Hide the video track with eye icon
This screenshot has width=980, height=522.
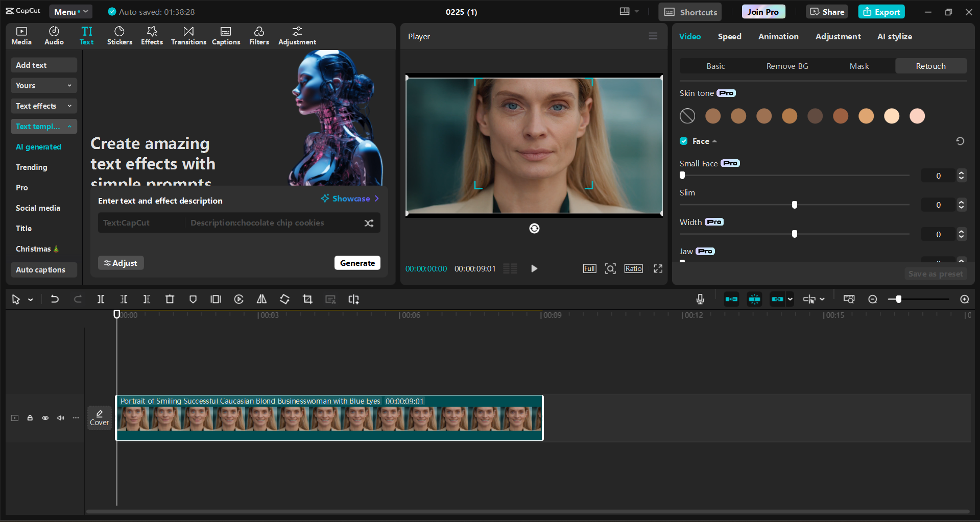click(x=45, y=418)
